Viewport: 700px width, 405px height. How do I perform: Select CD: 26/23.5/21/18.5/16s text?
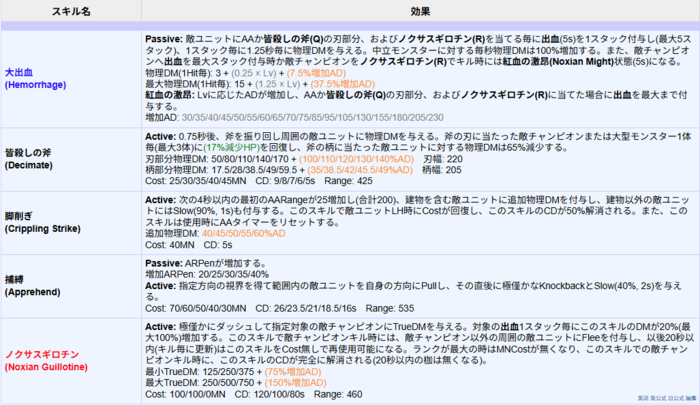tap(306, 308)
